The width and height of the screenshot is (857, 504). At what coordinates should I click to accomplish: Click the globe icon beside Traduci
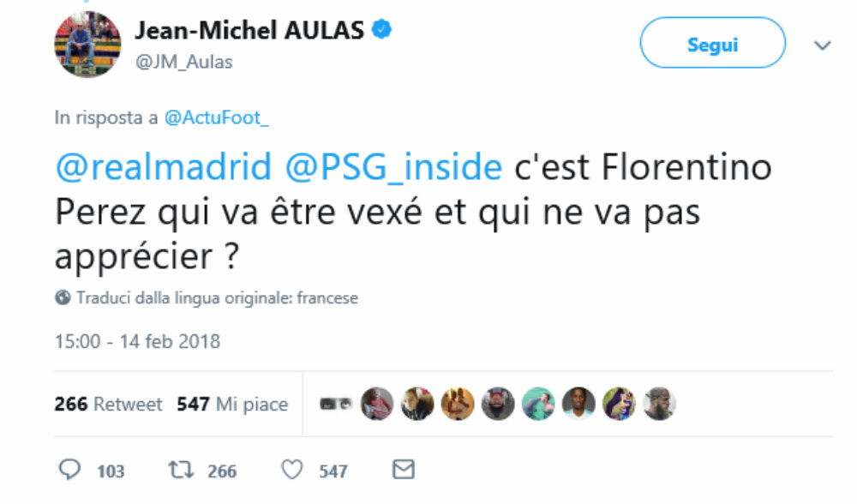(63, 298)
